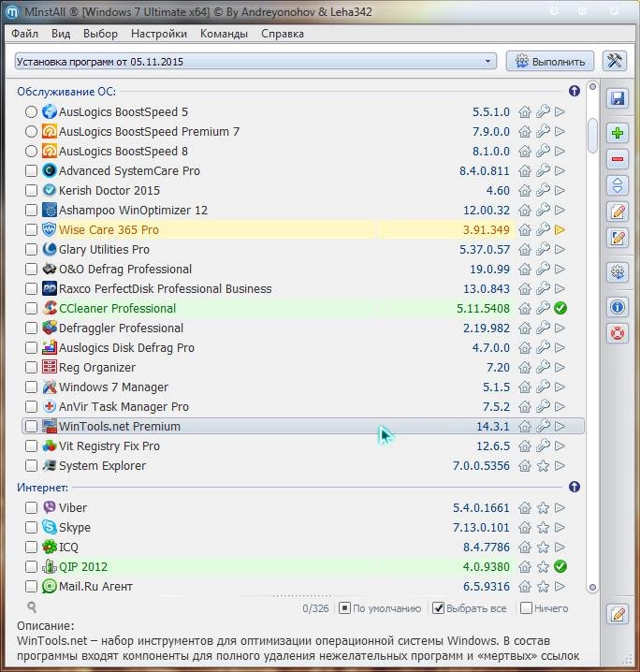Screen dimensions: 640x672
Task: Click green check status for QIP 2012
Action: click(x=560, y=566)
